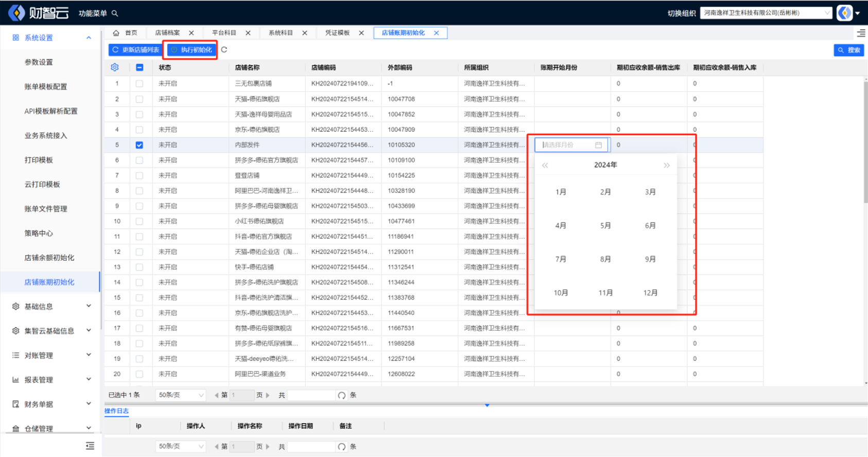Click the 执行初始化 button

click(x=191, y=50)
